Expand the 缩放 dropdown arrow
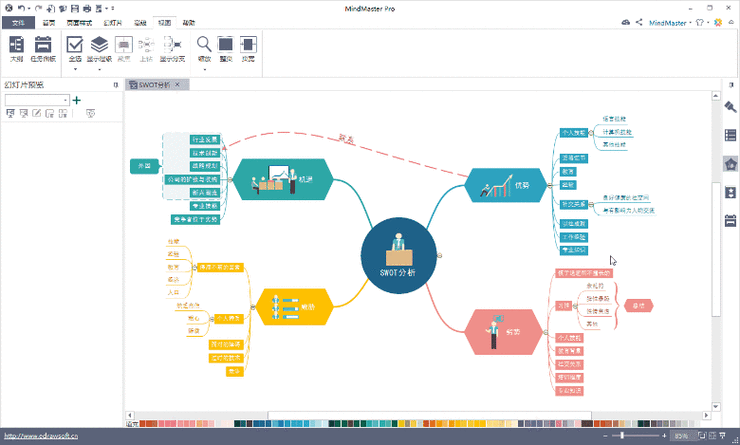This screenshot has height=445, width=740. tap(204, 69)
